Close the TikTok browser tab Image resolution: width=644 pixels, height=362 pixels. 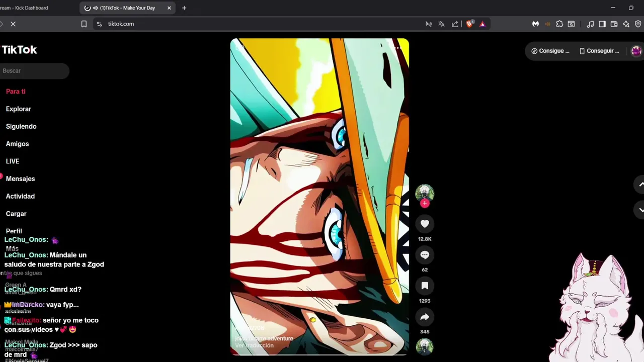(x=169, y=8)
